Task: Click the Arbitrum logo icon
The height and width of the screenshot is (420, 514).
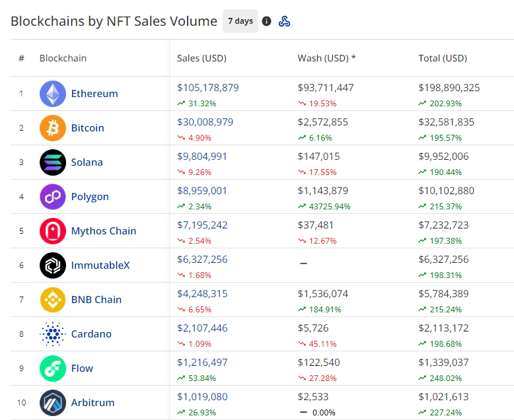Action: pyautogui.click(x=53, y=403)
